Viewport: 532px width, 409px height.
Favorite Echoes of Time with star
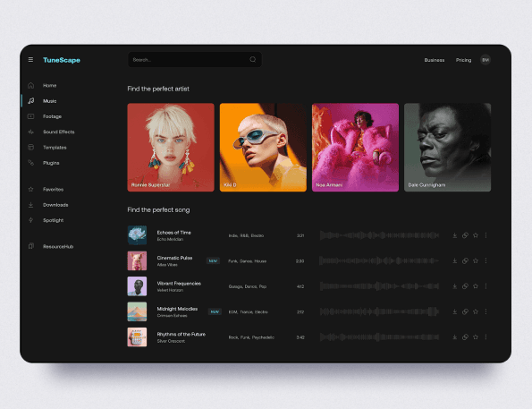[x=476, y=235]
